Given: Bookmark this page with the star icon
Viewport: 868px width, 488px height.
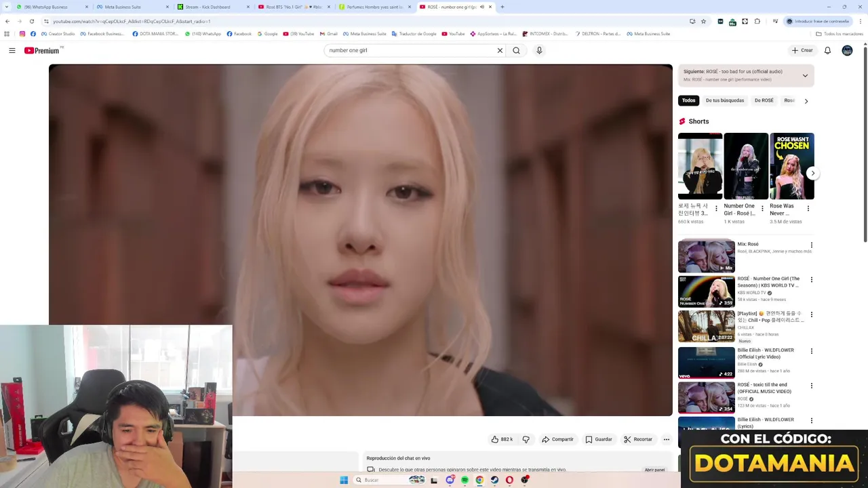Looking at the screenshot, I should pos(703,21).
